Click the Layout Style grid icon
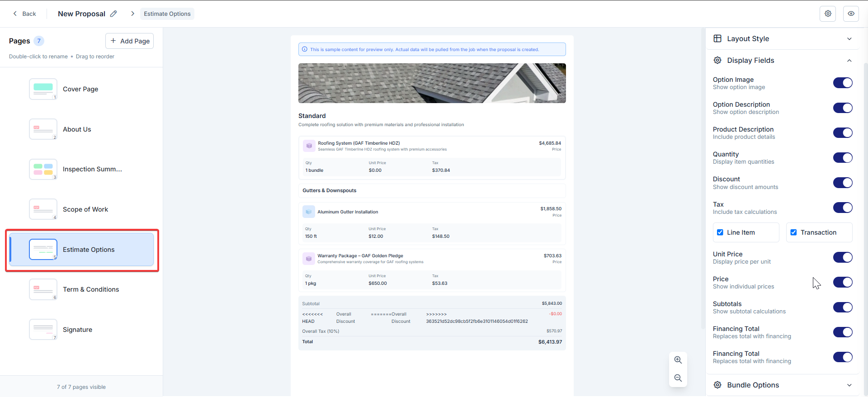Viewport: 868px width, 397px height. tap(717, 38)
